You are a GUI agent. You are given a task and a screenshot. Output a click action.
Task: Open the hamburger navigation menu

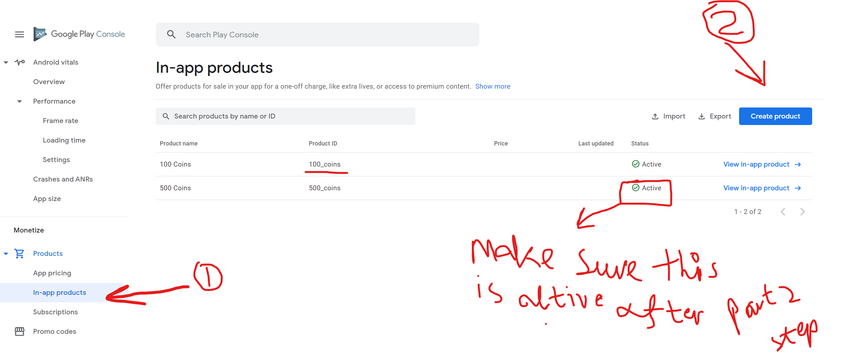pos(19,34)
